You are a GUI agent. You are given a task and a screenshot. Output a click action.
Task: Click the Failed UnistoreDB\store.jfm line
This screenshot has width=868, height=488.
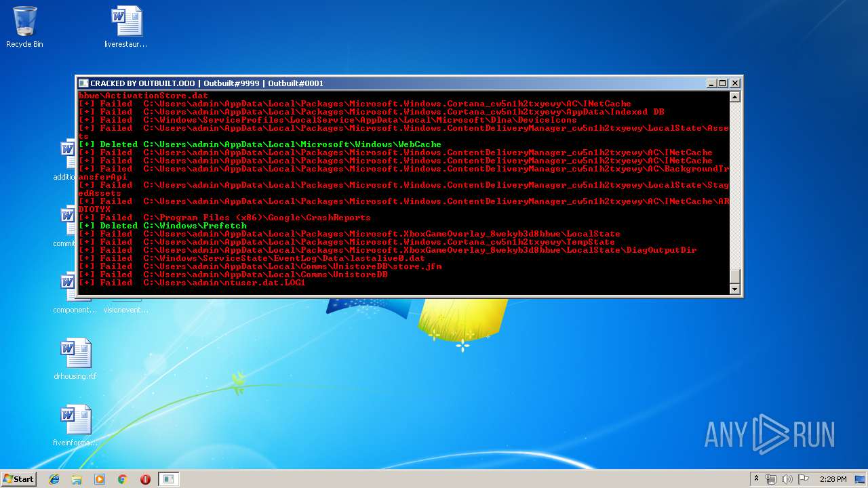point(260,266)
